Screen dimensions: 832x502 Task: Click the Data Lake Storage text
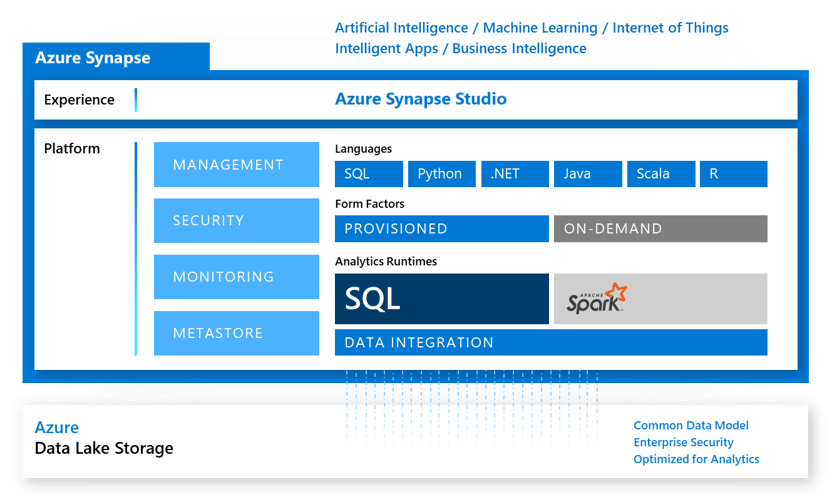(x=104, y=448)
